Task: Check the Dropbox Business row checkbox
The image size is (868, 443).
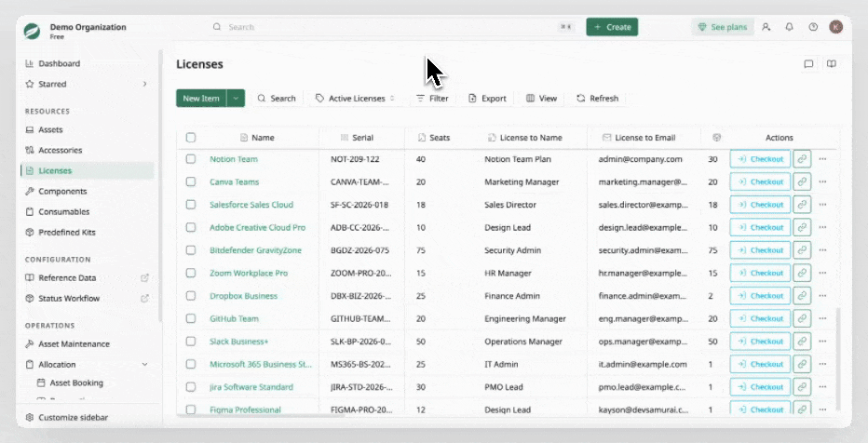Action: 191,296
